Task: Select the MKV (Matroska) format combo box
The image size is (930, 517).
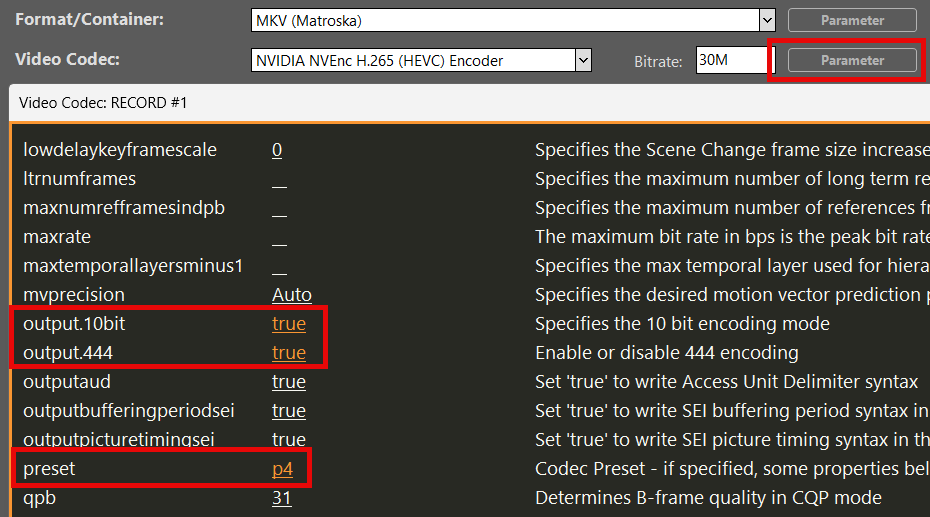Action: (x=505, y=20)
